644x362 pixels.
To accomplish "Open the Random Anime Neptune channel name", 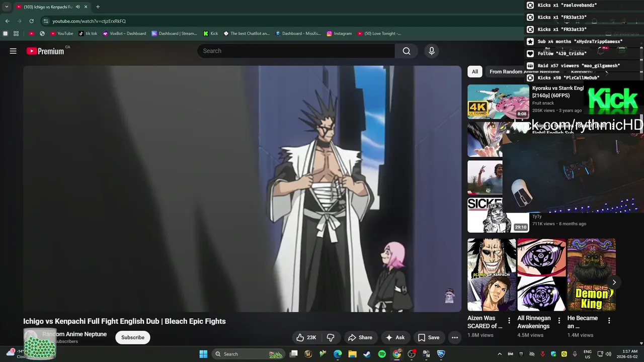I will (74, 334).
